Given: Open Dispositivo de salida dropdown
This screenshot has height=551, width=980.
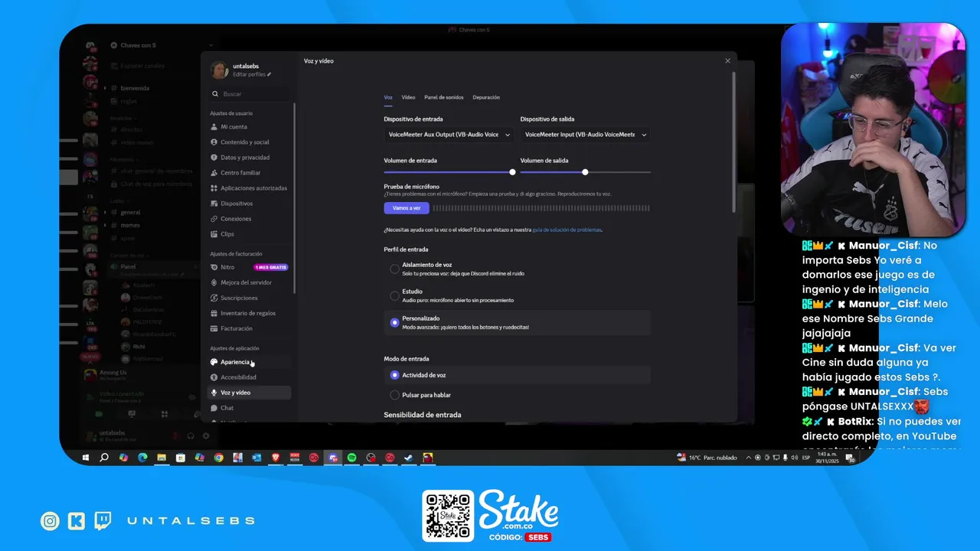Looking at the screenshot, I should point(585,135).
